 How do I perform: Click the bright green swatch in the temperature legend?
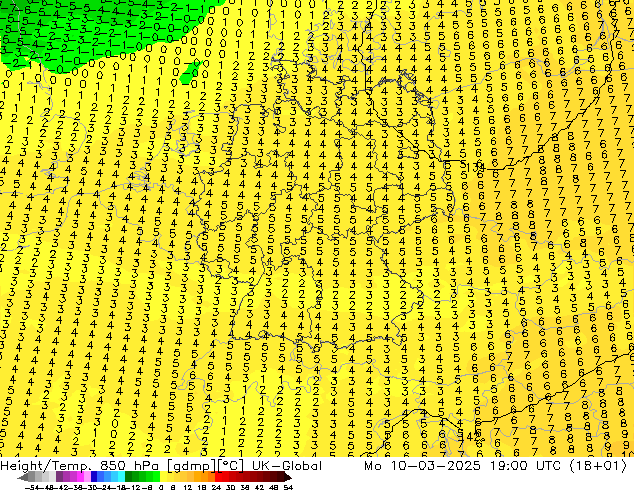coord(156,477)
